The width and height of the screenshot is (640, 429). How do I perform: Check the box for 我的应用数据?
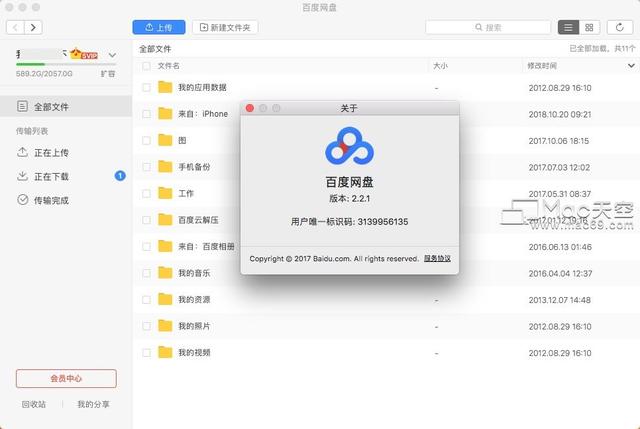[146, 87]
